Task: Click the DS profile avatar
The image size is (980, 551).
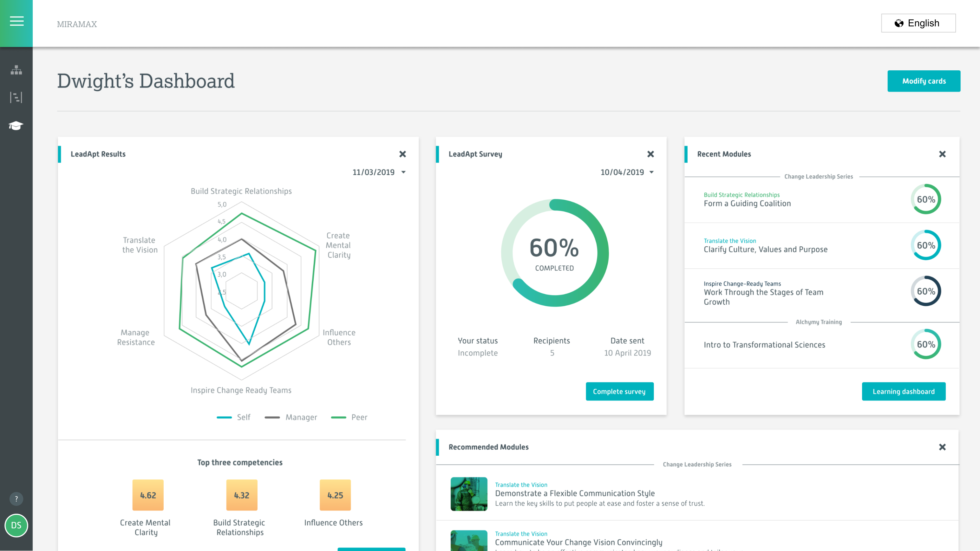Action: (16, 525)
